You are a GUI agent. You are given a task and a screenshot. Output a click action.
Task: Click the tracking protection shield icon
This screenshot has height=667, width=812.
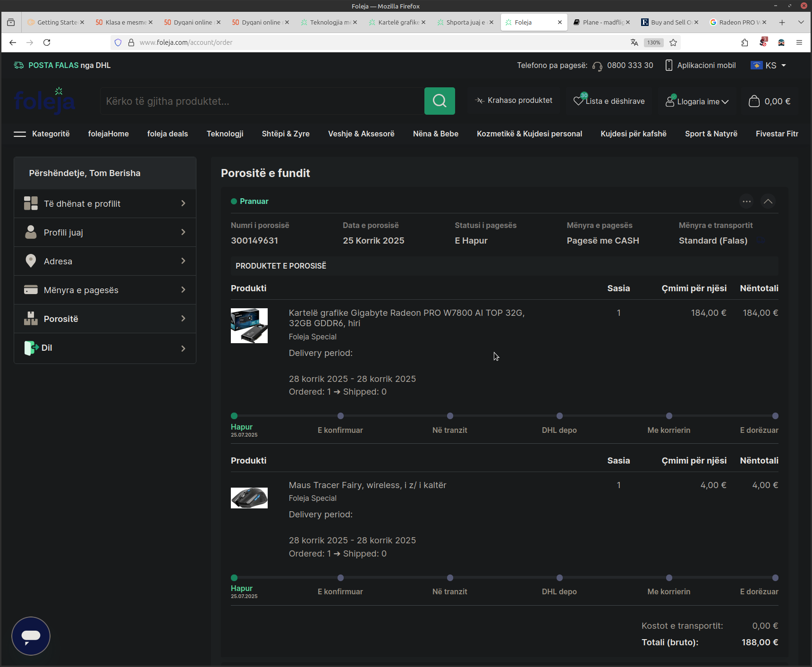click(118, 42)
